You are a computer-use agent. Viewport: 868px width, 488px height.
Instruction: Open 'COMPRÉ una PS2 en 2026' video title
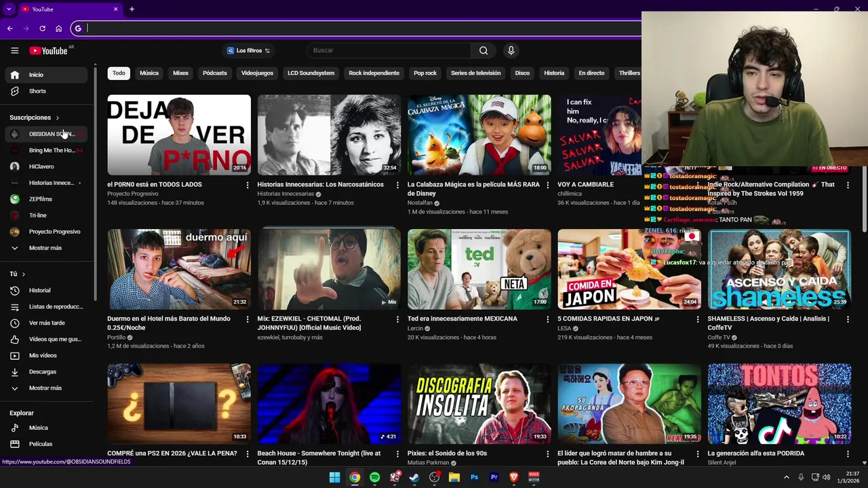(172, 453)
